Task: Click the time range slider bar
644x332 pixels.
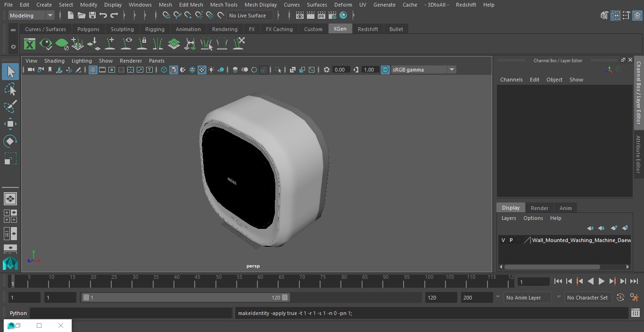Action: 186,298
